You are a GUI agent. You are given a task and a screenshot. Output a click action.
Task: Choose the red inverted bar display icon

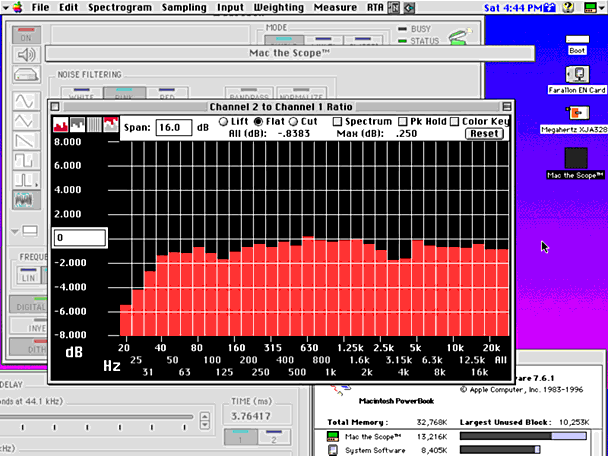pyautogui.click(x=111, y=124)
